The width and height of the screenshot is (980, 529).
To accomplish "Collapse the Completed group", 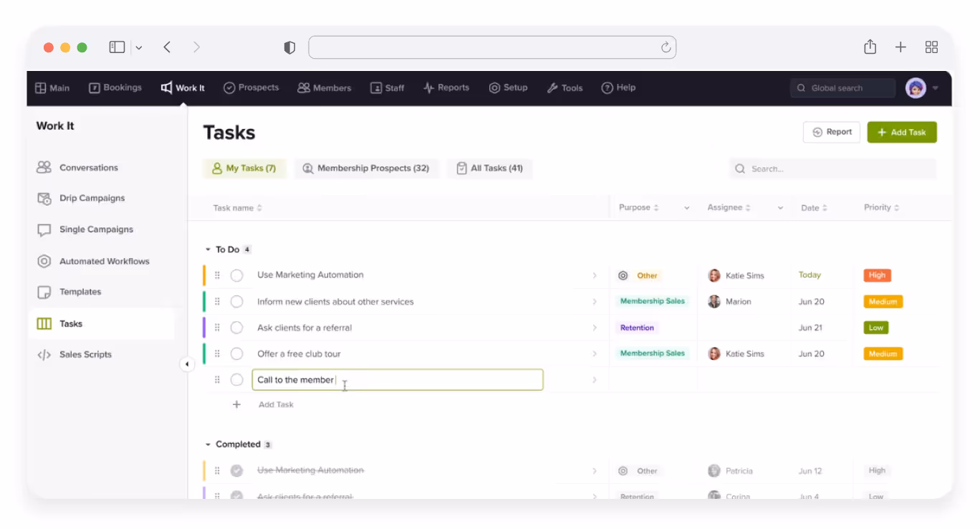I will coord(208,445).
